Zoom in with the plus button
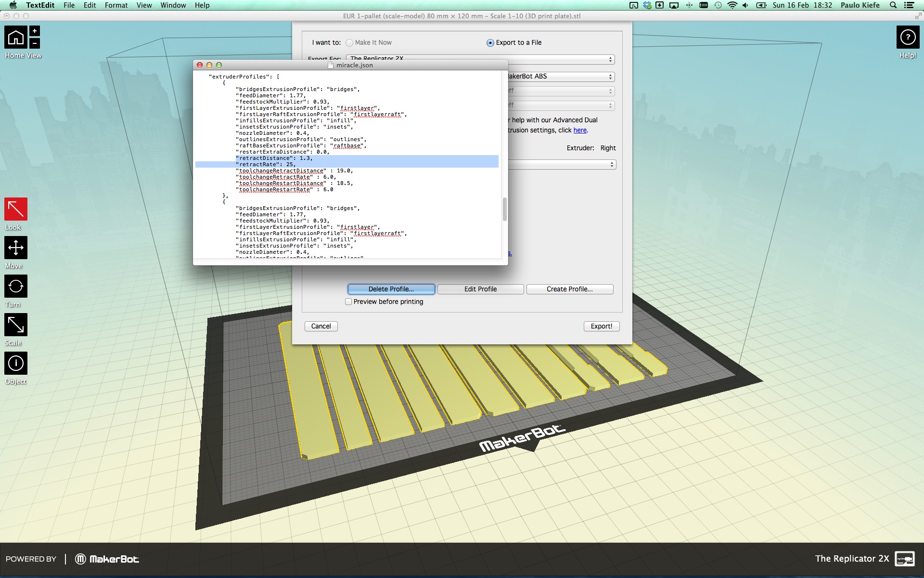The height and width of the screenshot is (578, 924). pyautogui.click(x=35, y=31)
